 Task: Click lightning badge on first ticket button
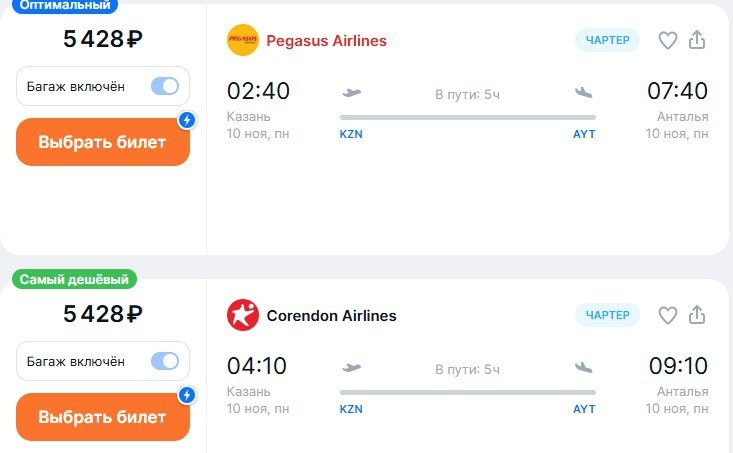186,121
